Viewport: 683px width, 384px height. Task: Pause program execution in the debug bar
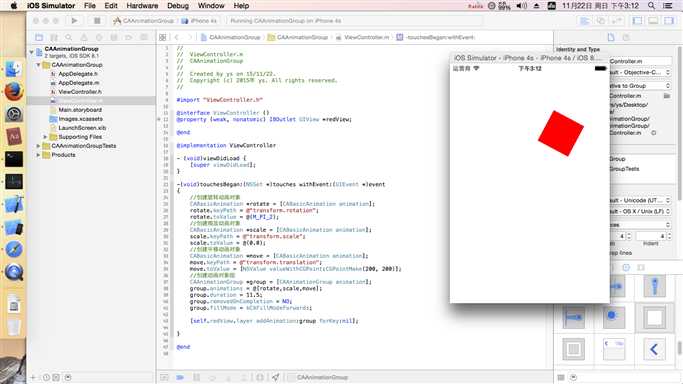tap(196, 377)
